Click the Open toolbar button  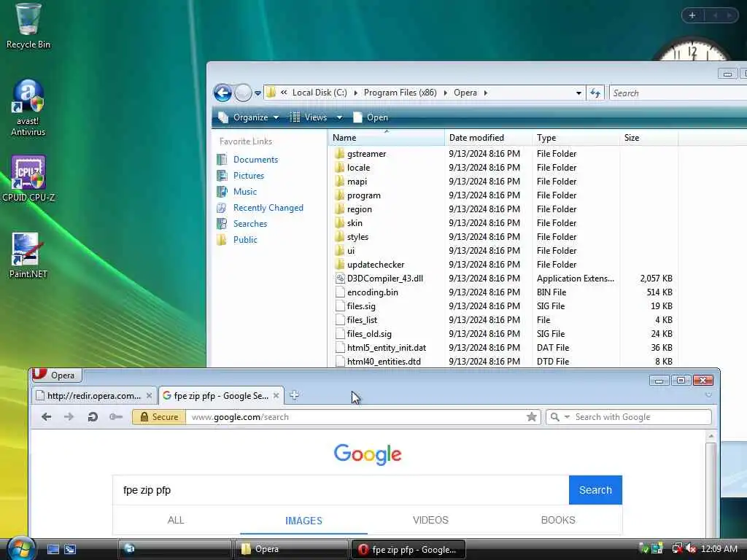pos(371,117)
